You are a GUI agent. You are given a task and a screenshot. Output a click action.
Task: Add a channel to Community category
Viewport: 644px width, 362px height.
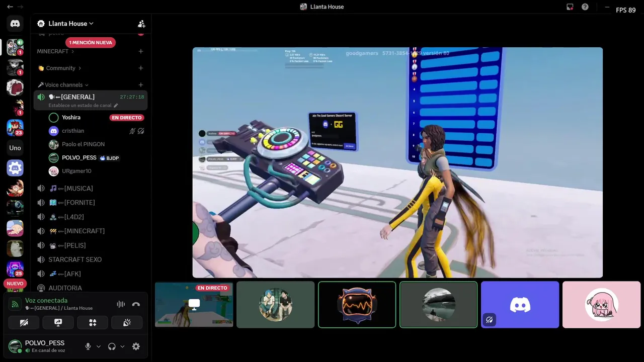pyautogui.click(x=141, y=68)
